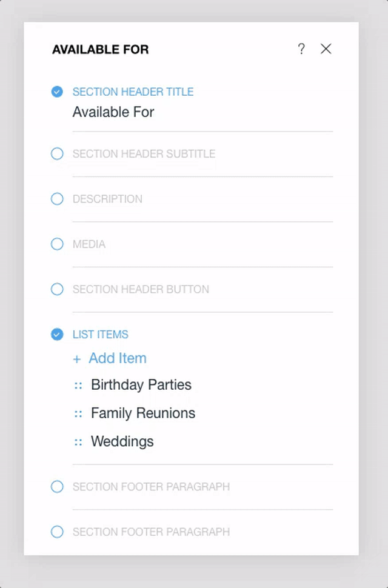Edit the Available For title text field
The width and height of the screenshot is (388, 588).
click(113, 112)
